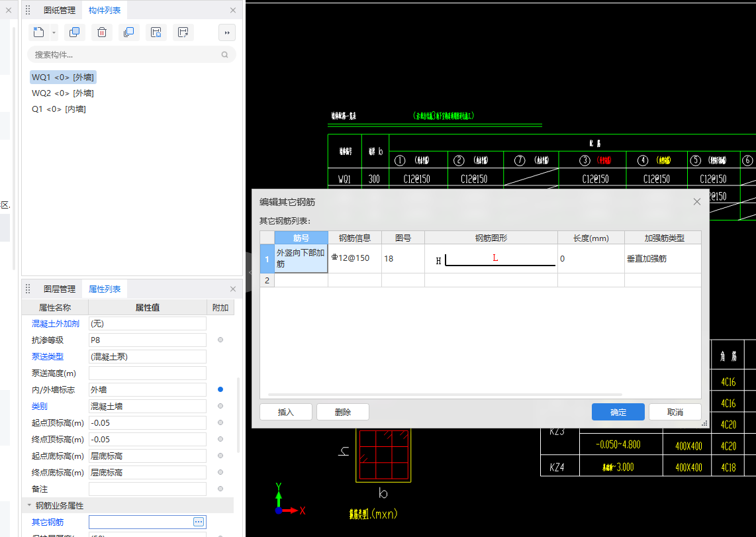This screenshot has width=756, height=537.
Task: Toggle 附加 option for 内/外墙标志
Action: (220, 389)
